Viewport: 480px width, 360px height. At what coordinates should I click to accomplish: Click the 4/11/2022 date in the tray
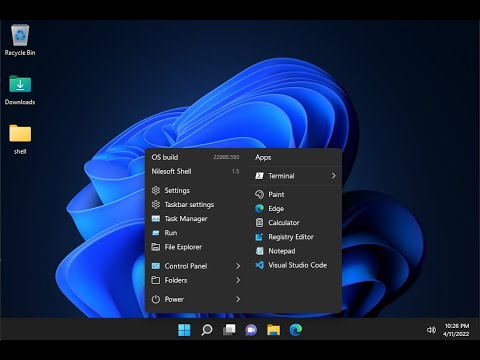pos(457,334)
